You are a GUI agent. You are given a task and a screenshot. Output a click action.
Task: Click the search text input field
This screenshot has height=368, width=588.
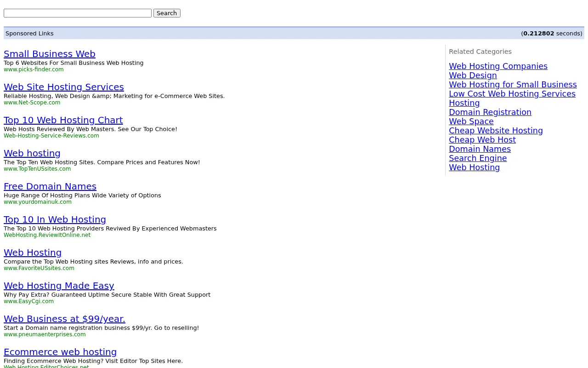click(x=78, y=13)
